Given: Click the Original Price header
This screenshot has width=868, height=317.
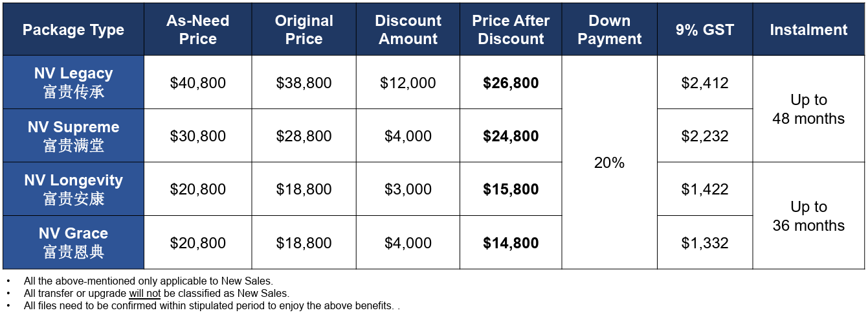Looking at the screenshot, I should click(304, 30).
